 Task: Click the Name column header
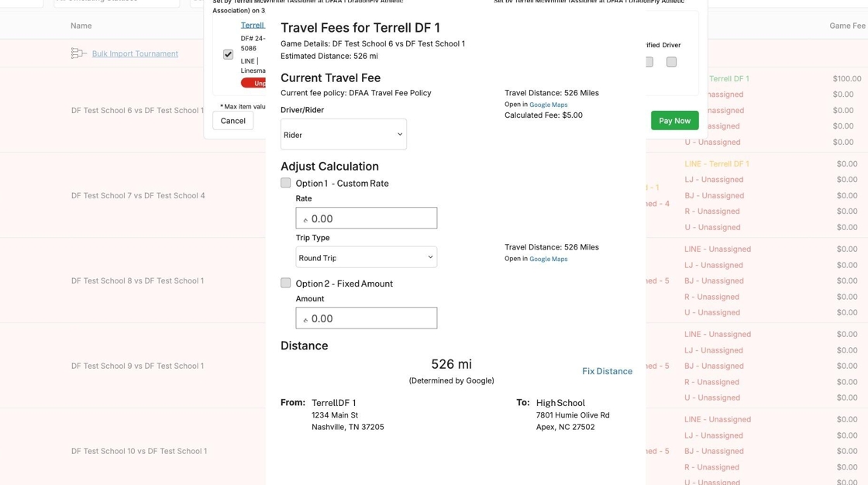pyautogui.click(x=81, y=26)
